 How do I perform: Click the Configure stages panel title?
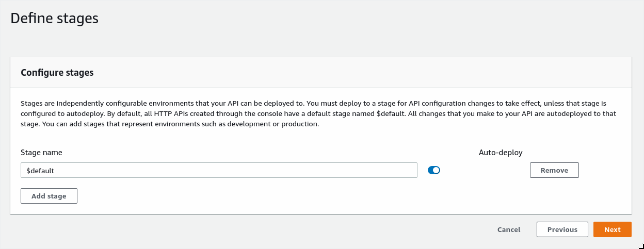(57, 73)
